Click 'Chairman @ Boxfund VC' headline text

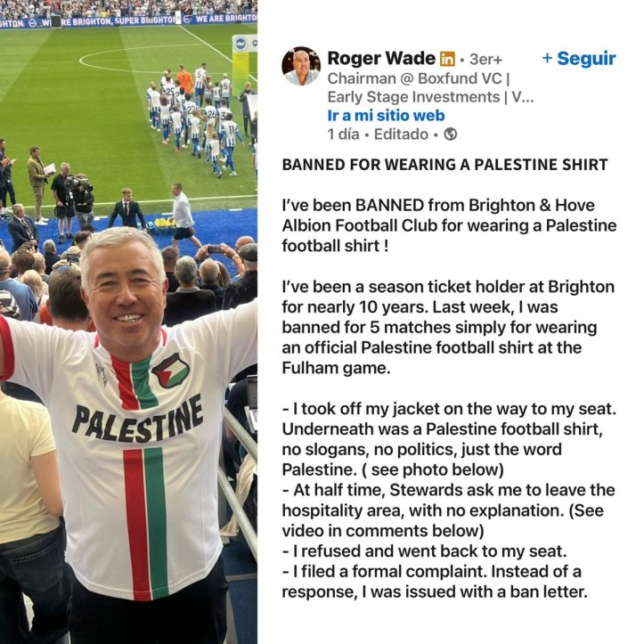tap(415, 78)
